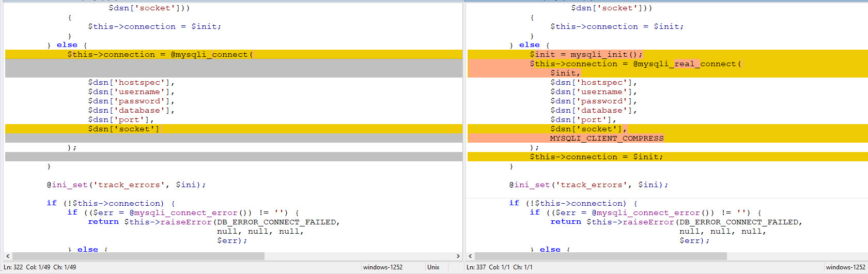Click left pane horizontal scrollbar right arrow
868x274 pixels.
tap(458, 256)
